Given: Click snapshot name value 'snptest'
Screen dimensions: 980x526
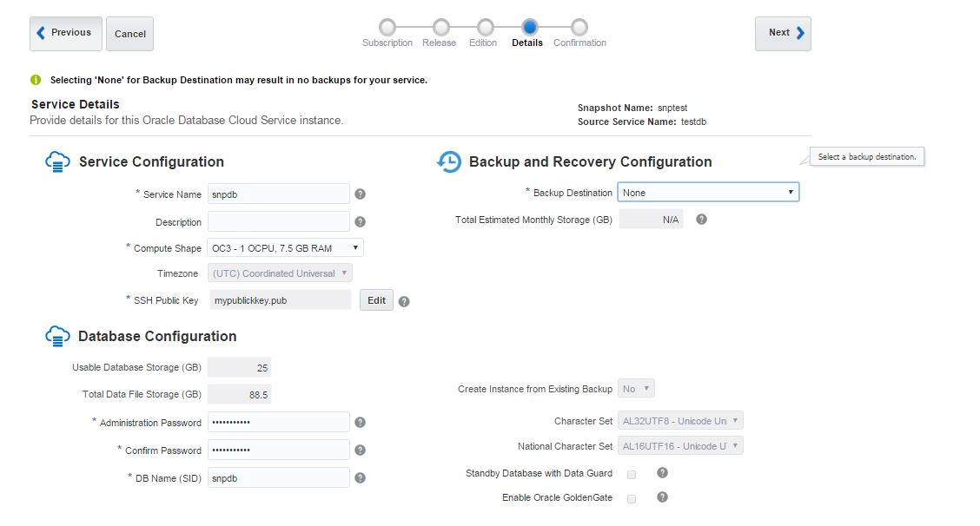Looking at the screenshot, I should tap(672, 108).
